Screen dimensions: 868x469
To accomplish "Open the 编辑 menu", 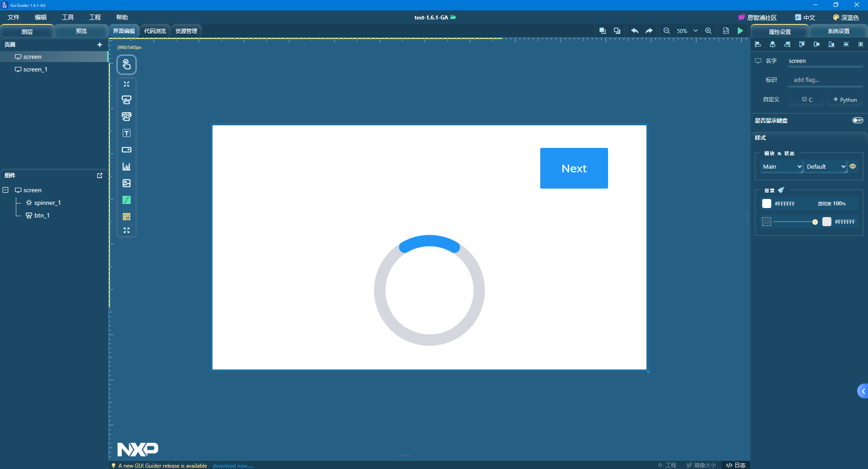I will click(x=41, y=17).
